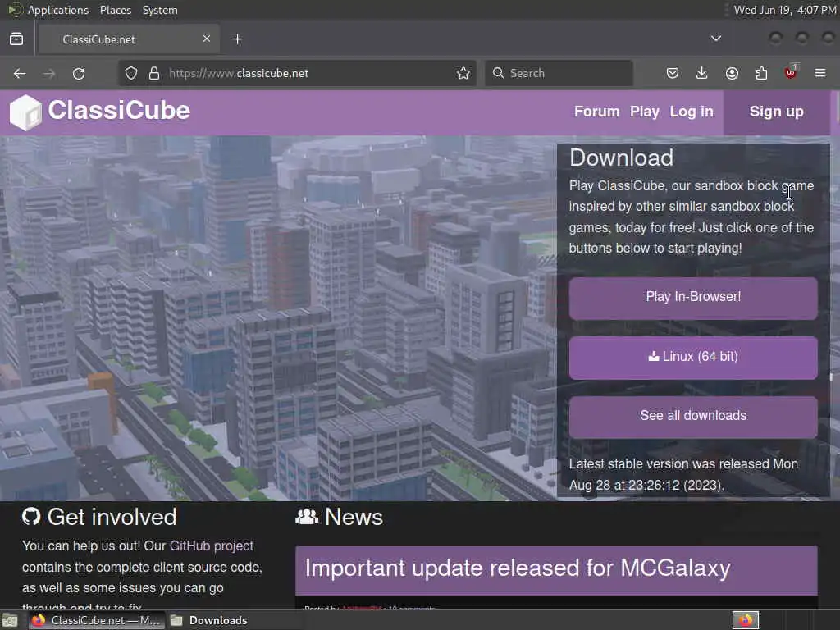The height and width of the screenshot is (630, 840).
Task: Open the Play navigation link
Action: [645, 112]
